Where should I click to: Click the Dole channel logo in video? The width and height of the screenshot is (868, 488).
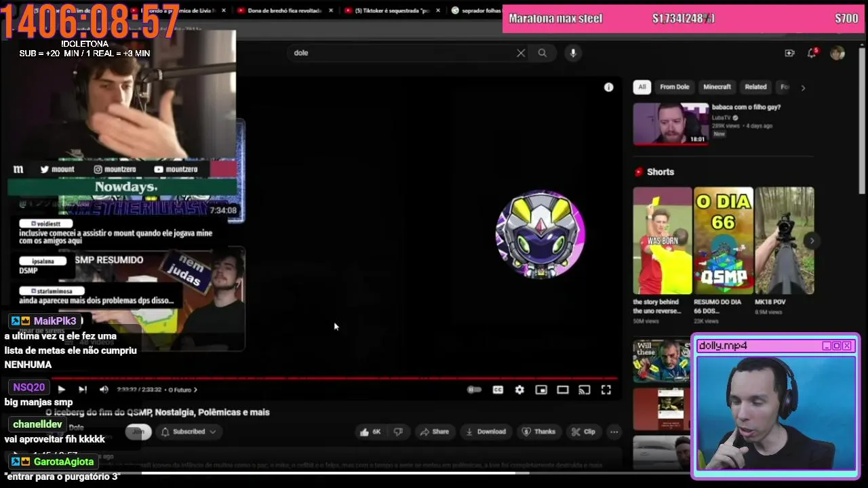click(x=540, y=235)
